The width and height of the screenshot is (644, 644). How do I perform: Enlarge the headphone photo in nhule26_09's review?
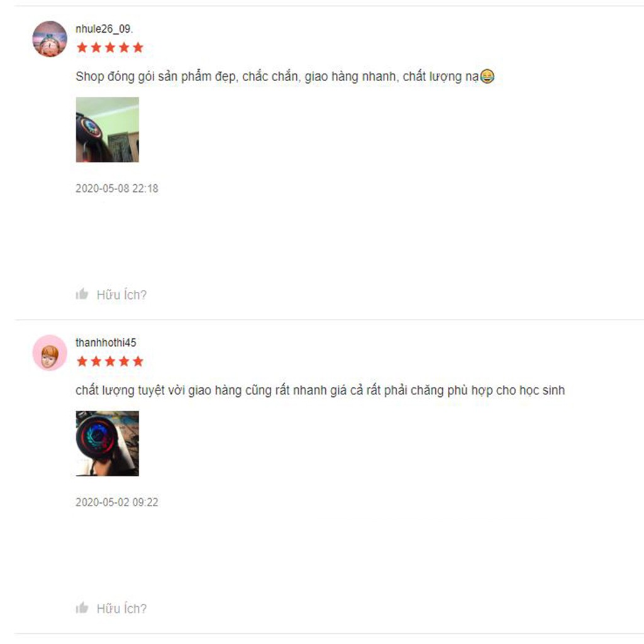tap(107, 130)
